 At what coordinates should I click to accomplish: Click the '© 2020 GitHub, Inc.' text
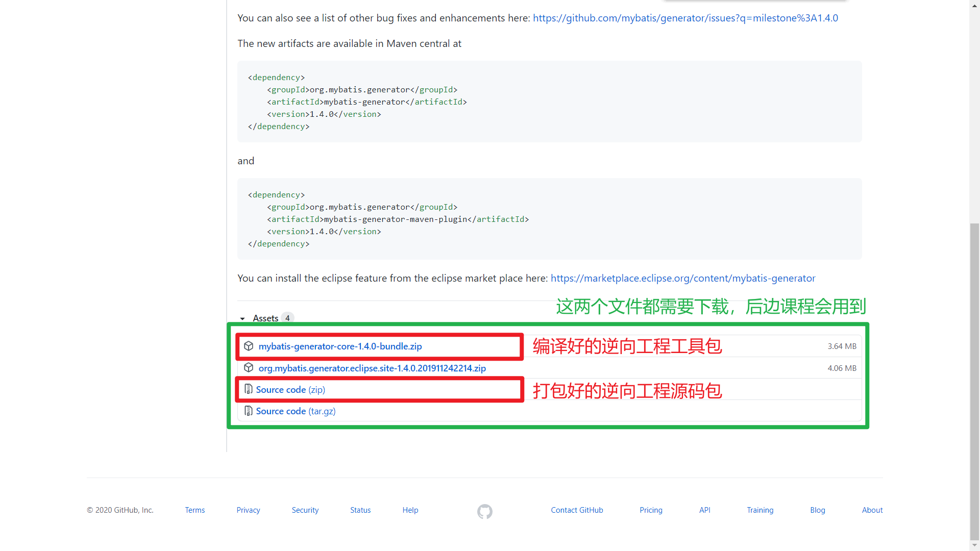[x=120, y=510]
